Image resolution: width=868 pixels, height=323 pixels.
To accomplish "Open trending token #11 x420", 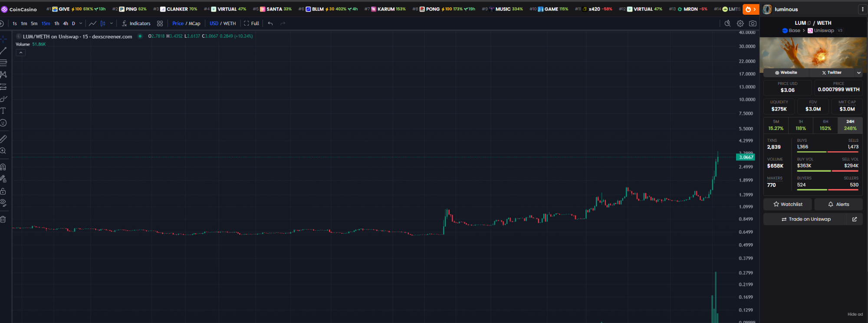I will [x=594, y=9].
